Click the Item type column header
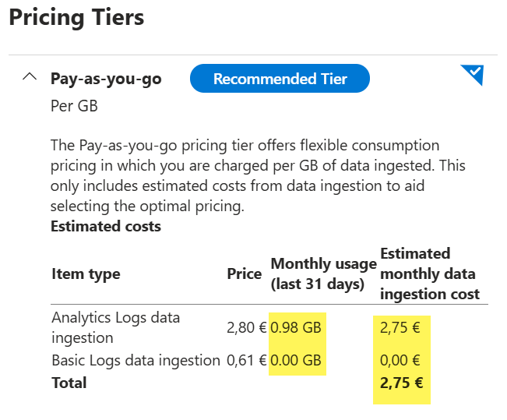507x420 pixels. tap(86, 274)
